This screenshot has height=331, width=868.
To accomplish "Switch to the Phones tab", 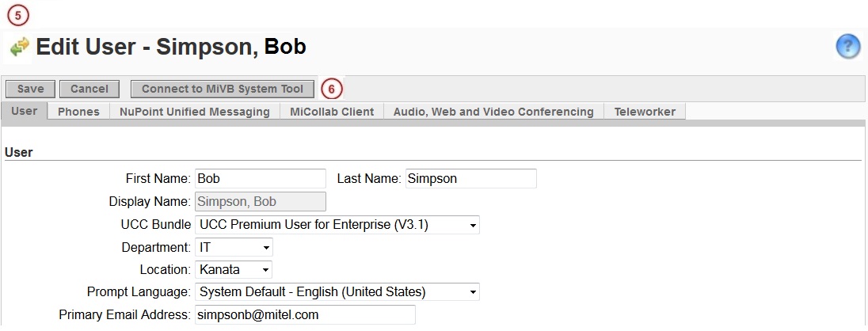I will click(x=78, y=112).
